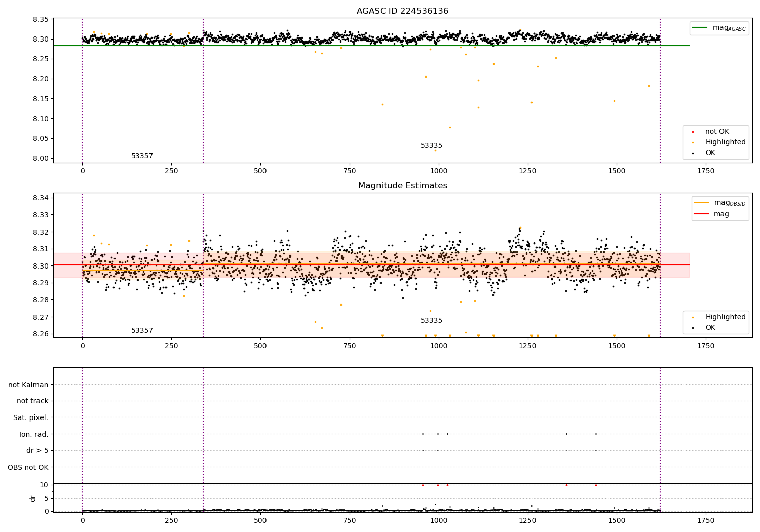Click the 'dr' y-axis label
This screenshot has height=532, width=760.
point(33,498)
